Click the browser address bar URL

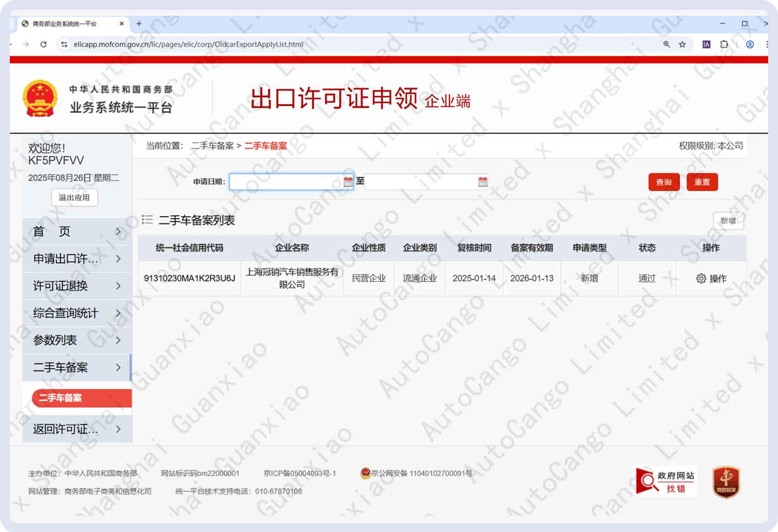[189, 44]
